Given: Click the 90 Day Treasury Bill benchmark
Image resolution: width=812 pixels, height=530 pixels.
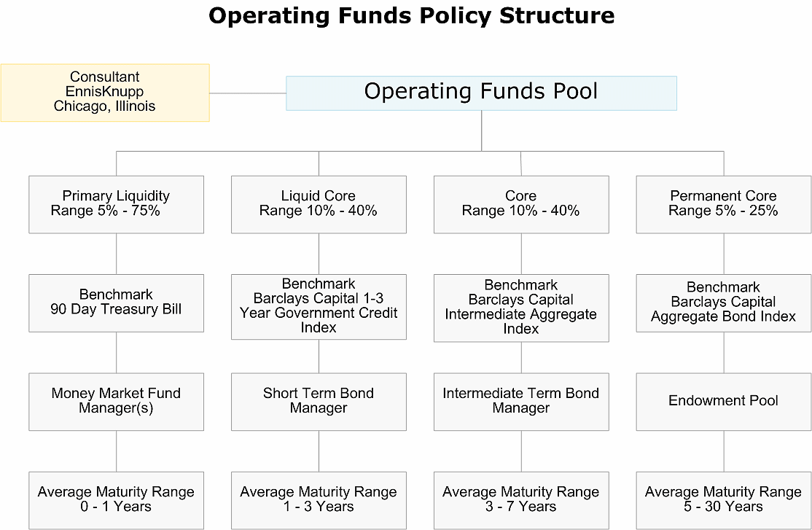Looking at the screenshot, I should click(x=116, y=303).
